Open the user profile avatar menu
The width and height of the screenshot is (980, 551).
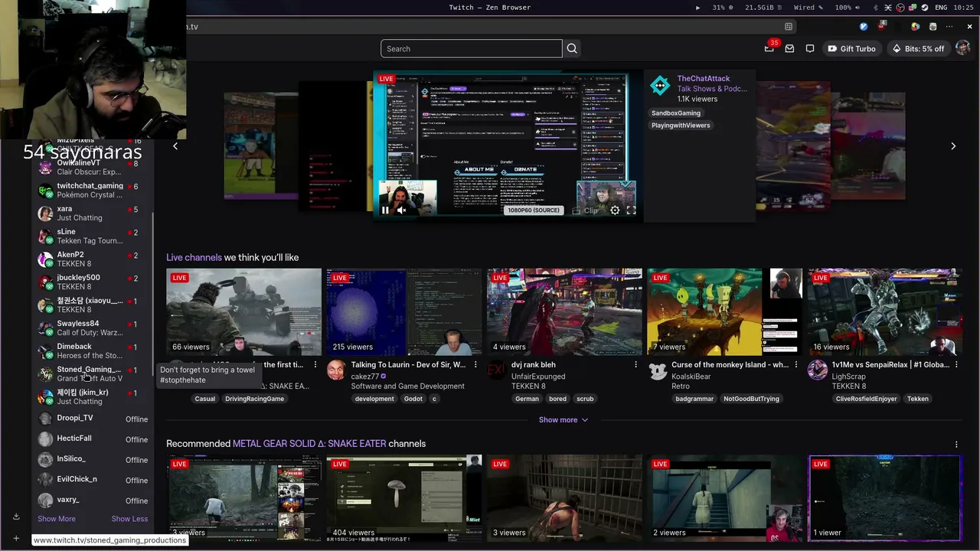pos(963,49)
